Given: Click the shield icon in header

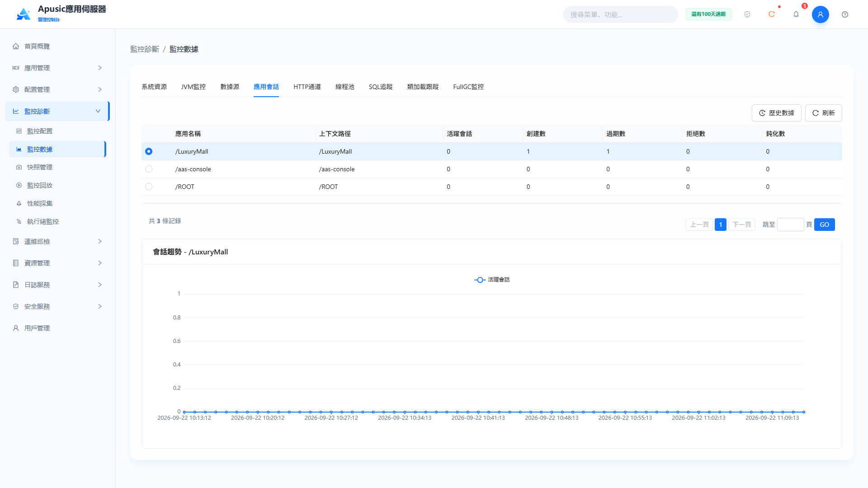Looking at the screenshot, I should (747, 14).
